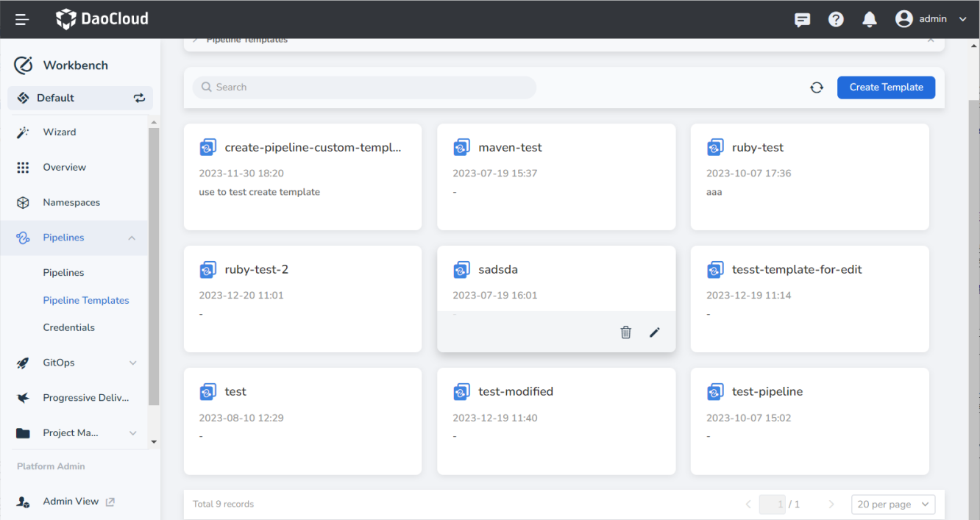980x520 pixels.
Task: Click the workspace switch icon next to Default
Action: (139, 98)
